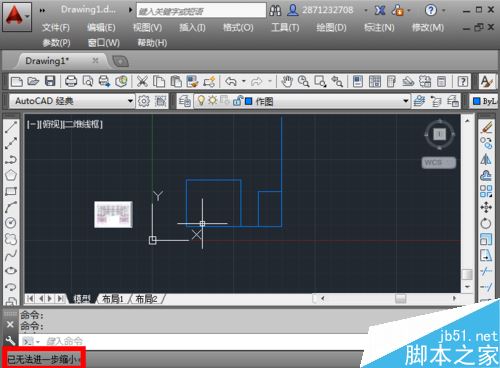Viewport: 500px width, 368px height.
Task: Switch to the 布局2 layout tab
Action: point(147,299)
